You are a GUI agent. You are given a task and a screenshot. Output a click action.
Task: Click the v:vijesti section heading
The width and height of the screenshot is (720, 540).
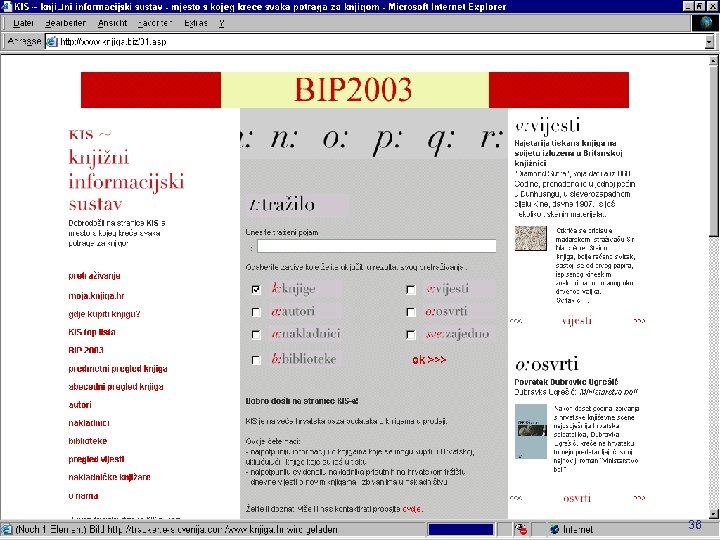pyautogui.click(x=547, y=125)
